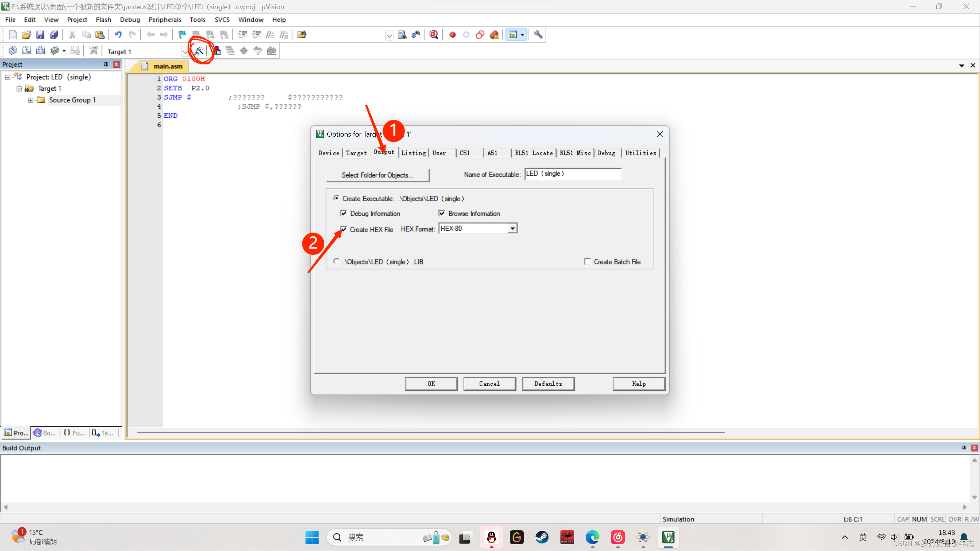Collapse the Project: LED (single) tree node
The height and width of the screenshot is (551, 980).
pos(8,77)
